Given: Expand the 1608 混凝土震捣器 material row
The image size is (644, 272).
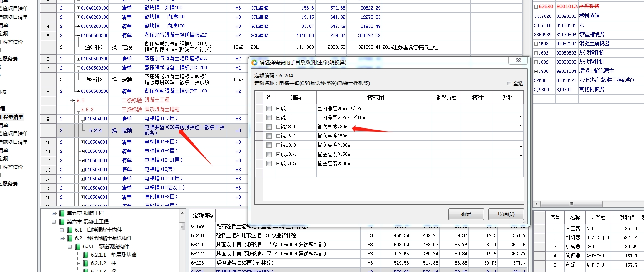Looking at the screenshot, I should (x=536, y=44).
